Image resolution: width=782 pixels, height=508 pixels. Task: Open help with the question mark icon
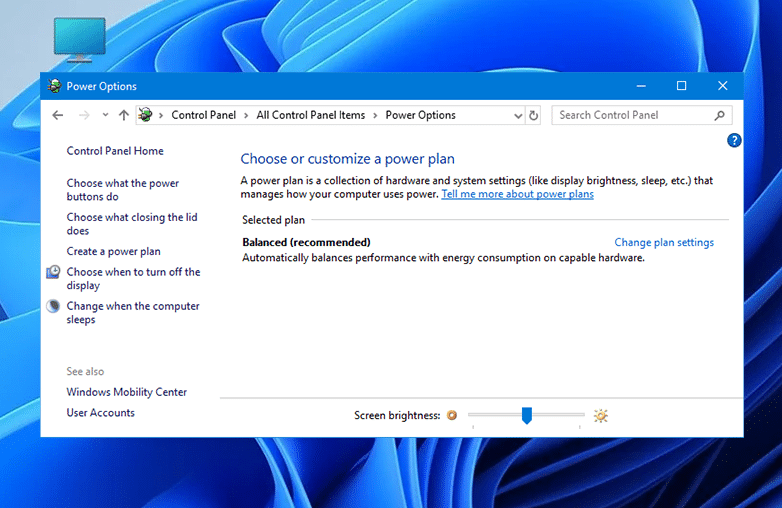pyautogui.click(x=734, y=141)
